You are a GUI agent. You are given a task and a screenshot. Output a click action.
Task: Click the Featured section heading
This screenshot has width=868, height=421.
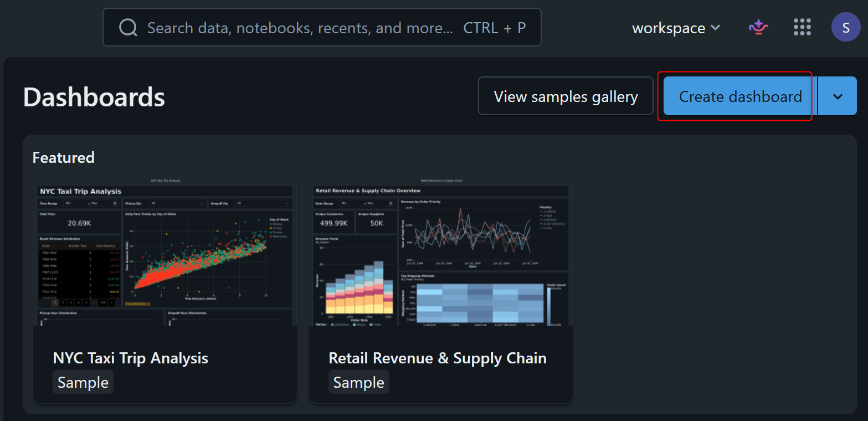tap(64, 157)
